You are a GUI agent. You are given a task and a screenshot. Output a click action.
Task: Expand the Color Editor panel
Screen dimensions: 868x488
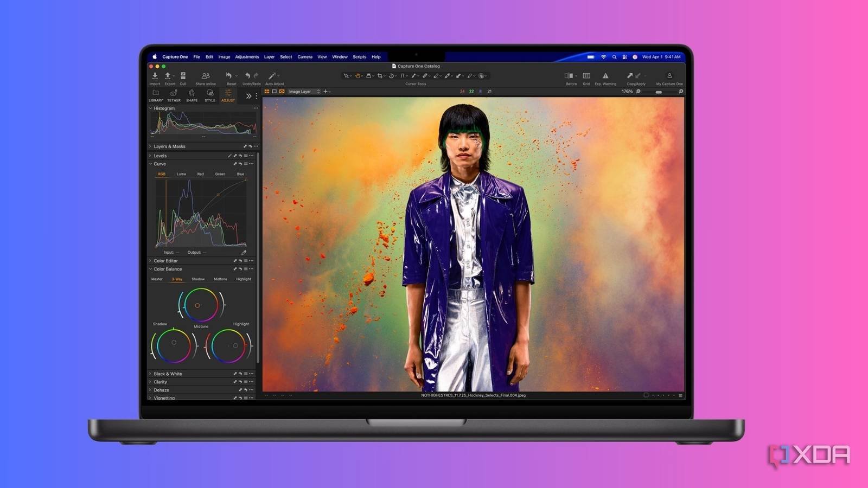click(165, 261)
